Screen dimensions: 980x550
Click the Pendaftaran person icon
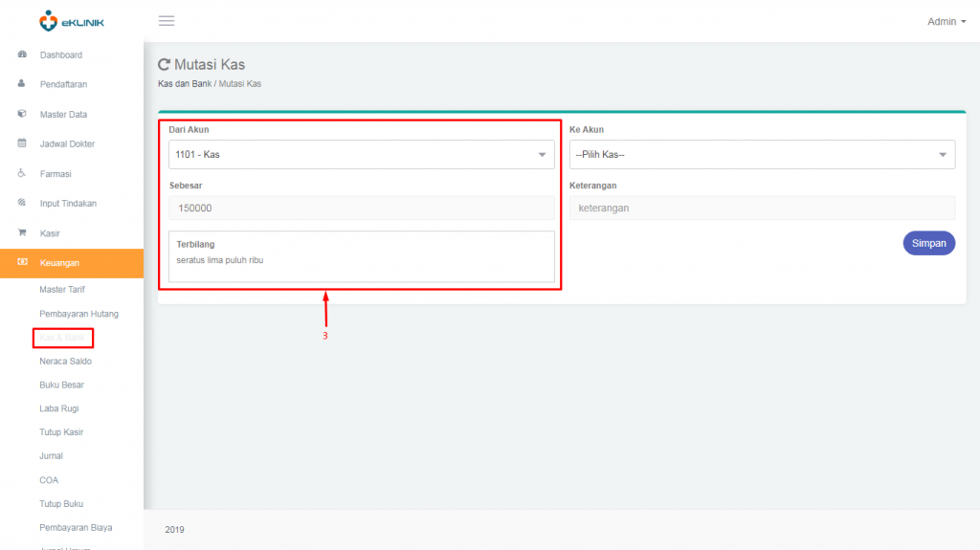(22, 84)
